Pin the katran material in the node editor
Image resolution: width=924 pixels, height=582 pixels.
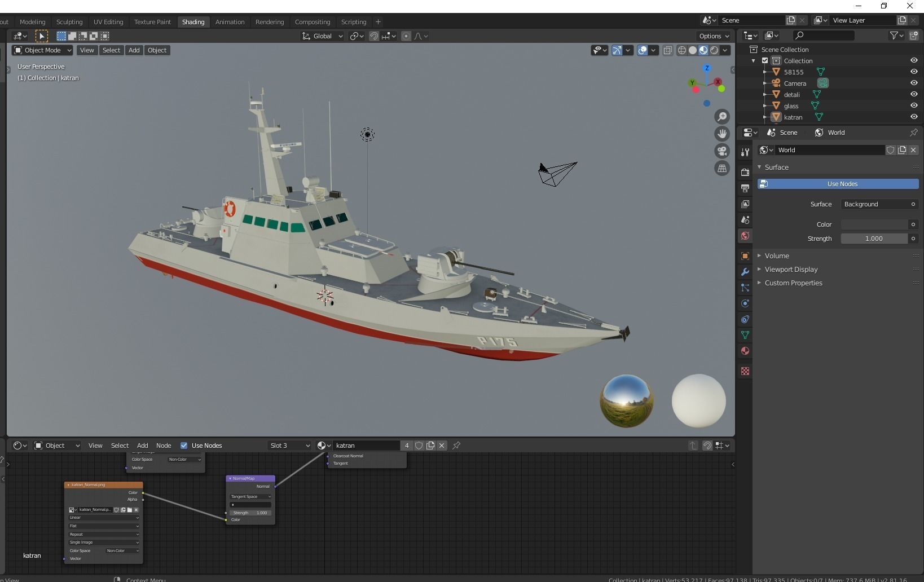coord(456,446)
